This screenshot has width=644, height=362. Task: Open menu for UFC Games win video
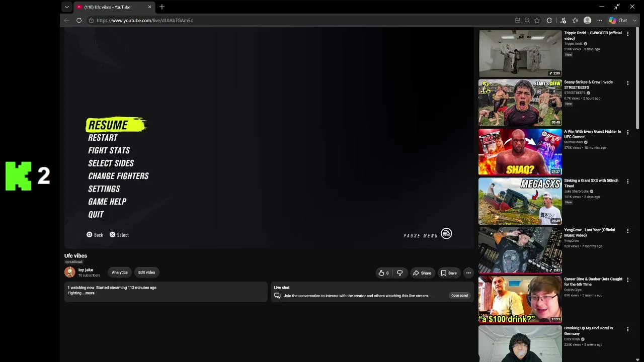click(x=627, y=132)
